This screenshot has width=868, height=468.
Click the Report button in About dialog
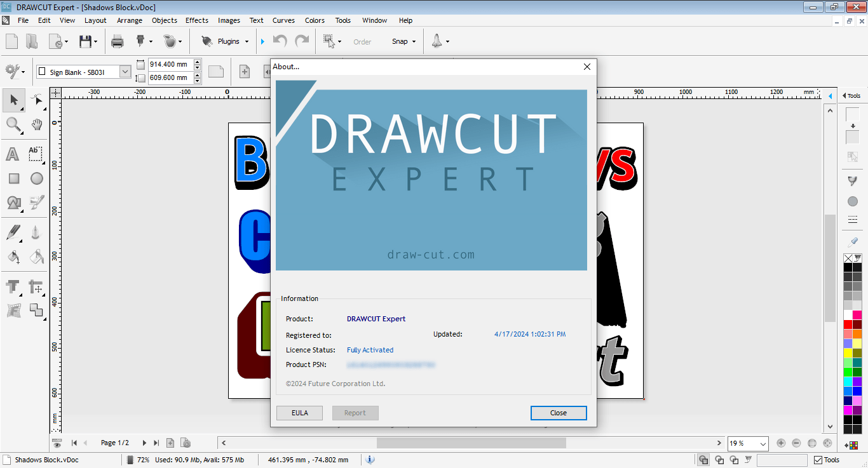click(x=355, y=413)
